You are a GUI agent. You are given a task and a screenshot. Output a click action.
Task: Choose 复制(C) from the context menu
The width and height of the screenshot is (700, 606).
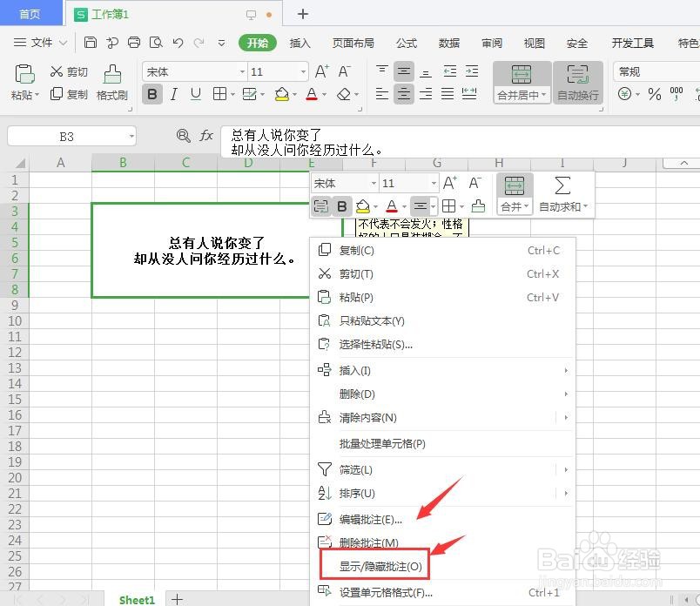pyautogui.click(x=442, y=251)
